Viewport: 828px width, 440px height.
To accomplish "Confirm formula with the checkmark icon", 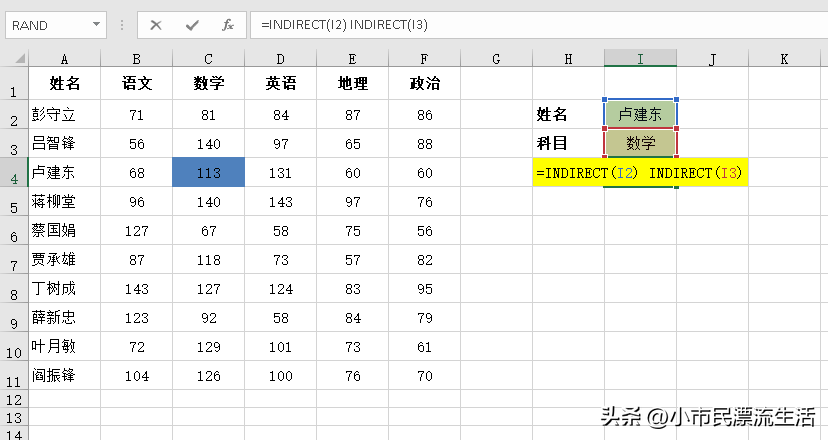I will 192,25.
